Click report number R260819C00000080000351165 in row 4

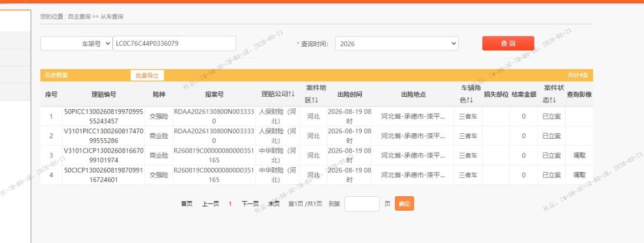tap(214, 175)
